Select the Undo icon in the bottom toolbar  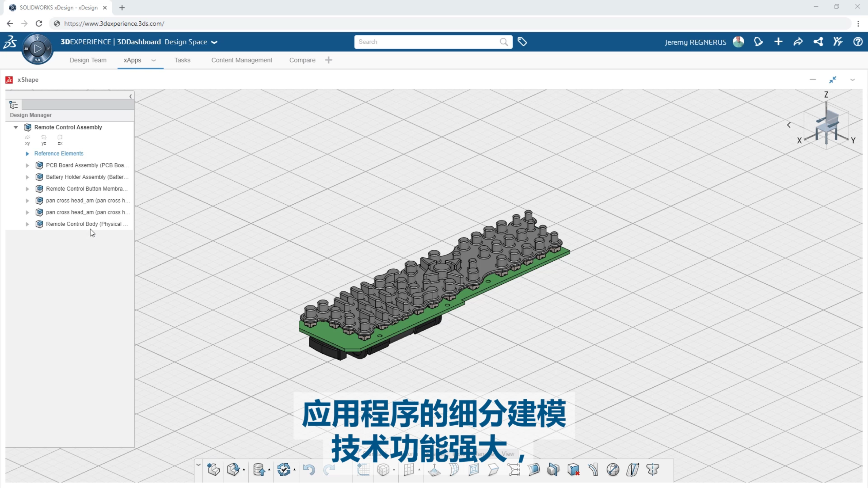[309, 470]
